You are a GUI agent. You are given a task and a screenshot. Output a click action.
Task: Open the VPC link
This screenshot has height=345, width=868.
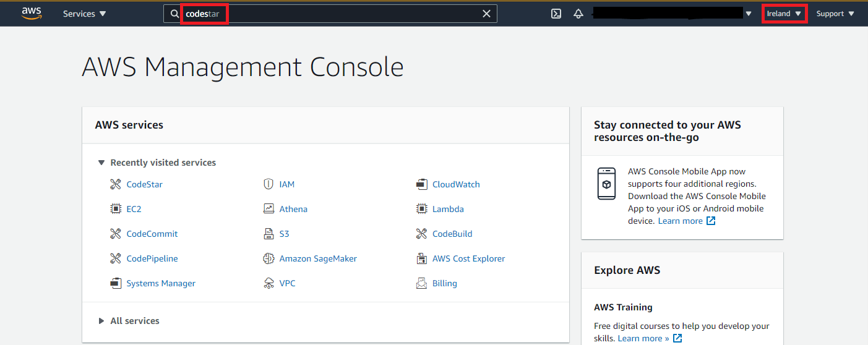point(288,283)
